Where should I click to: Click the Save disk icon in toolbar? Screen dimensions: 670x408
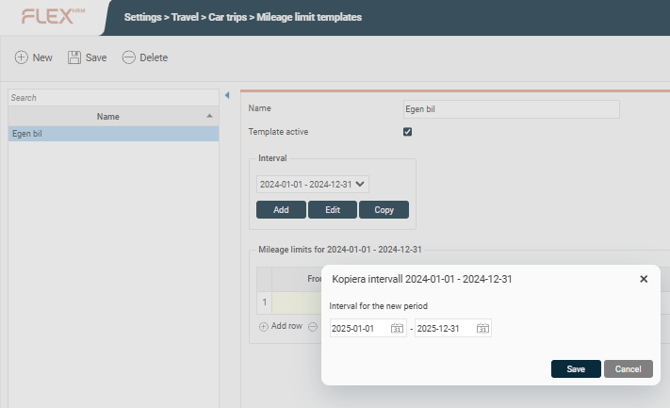(x=74, y=58)
